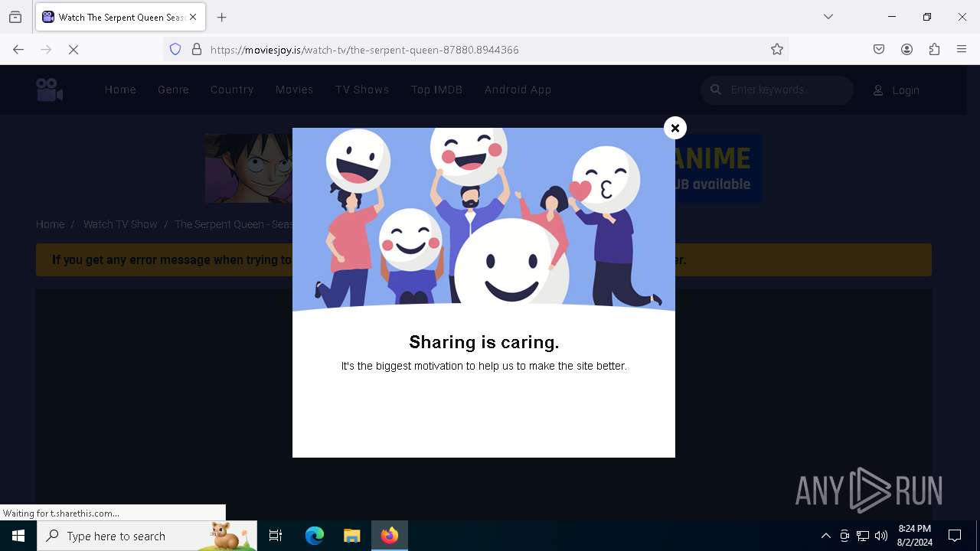
Task: Open the Extensions puzzle icon
Action: point(934,50)
